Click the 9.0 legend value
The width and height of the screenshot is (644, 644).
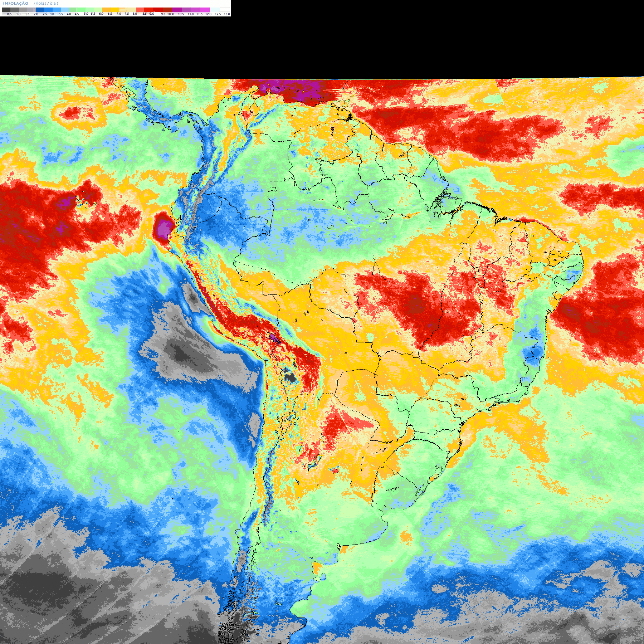pyautogui.click(x=152, y=14)
